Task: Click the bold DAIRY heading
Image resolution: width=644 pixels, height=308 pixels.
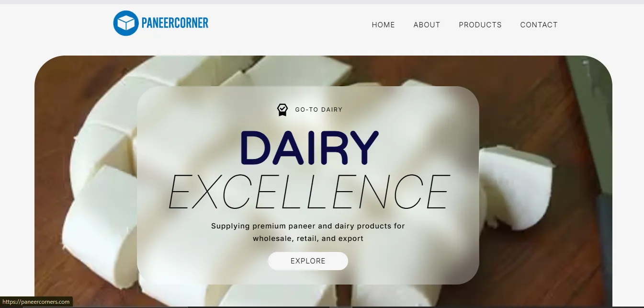Action: [x=309, y=148]
